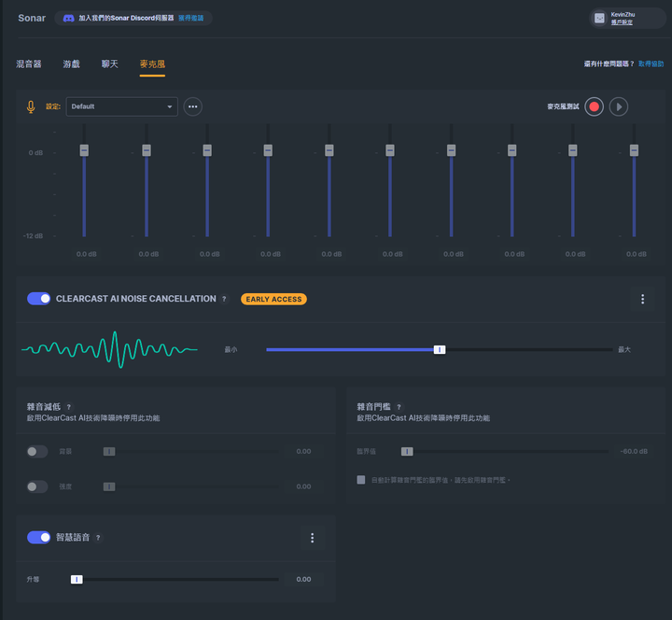Click the 最大 label of the ClearCast slider
The image size is (672, 620).
(624, 350)
